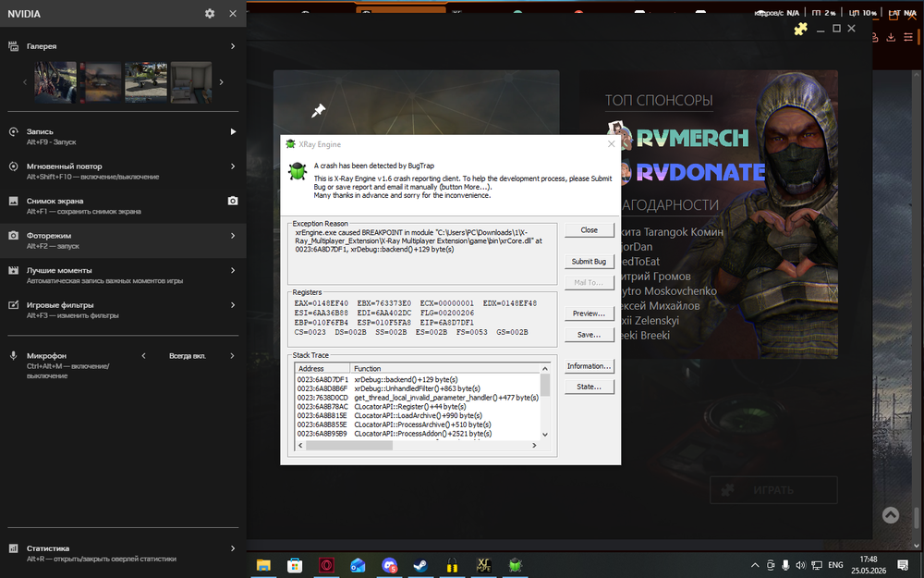Image resolution: width=924 pixels, height=578 pixels.
Task: Open Мгновенный повтор options
Action: tap(233, 166)
